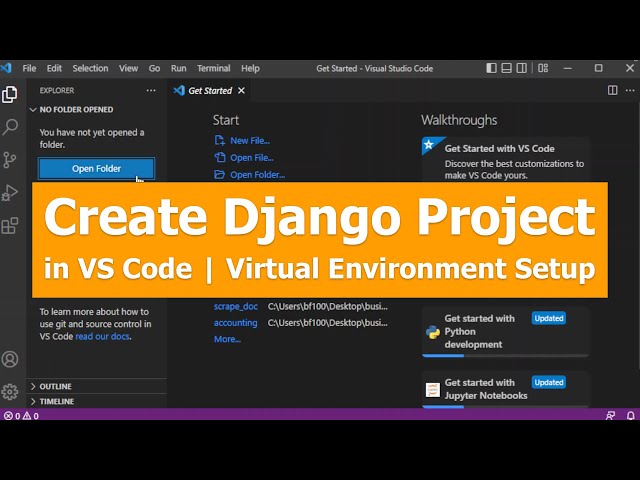Click the Open File icon under Start
Viewport: 640px width, 480px height.
pyautogui.click(x=220, y=158)
